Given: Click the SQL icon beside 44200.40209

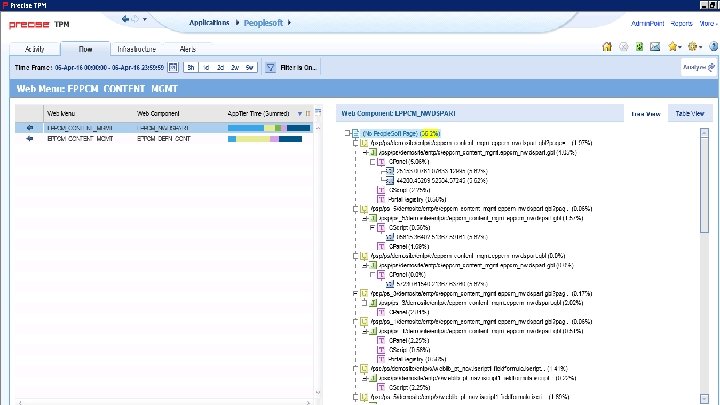Looking at the screenshot, I should (x=390, y=180).
